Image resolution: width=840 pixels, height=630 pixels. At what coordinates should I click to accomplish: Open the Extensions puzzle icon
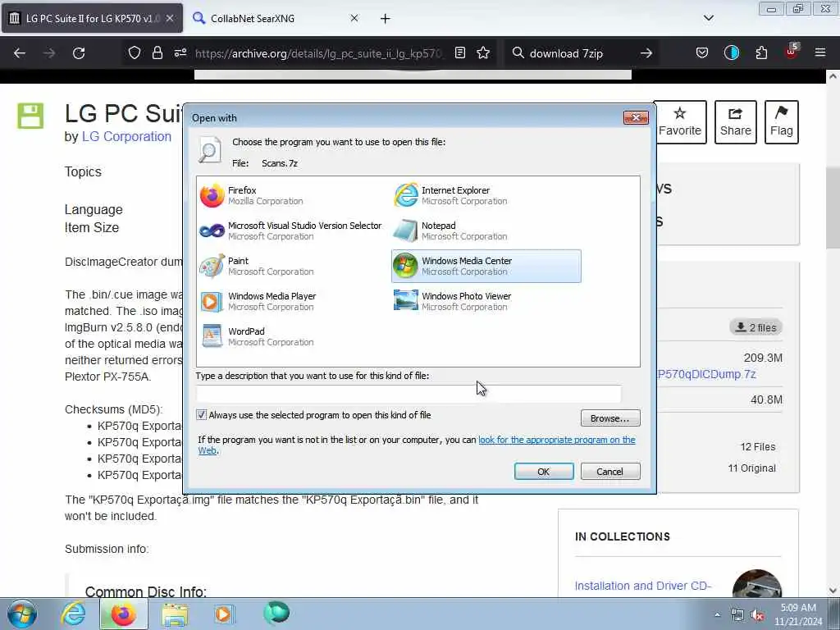[761, 53]
